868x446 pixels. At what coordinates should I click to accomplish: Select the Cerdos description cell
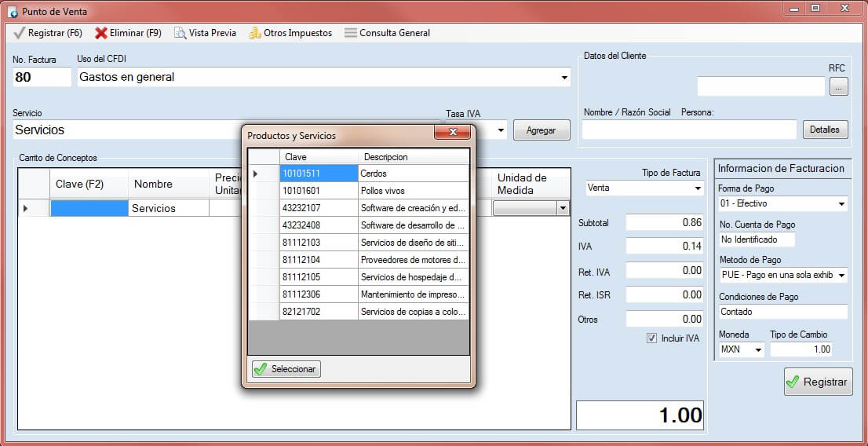coord(414,174)
